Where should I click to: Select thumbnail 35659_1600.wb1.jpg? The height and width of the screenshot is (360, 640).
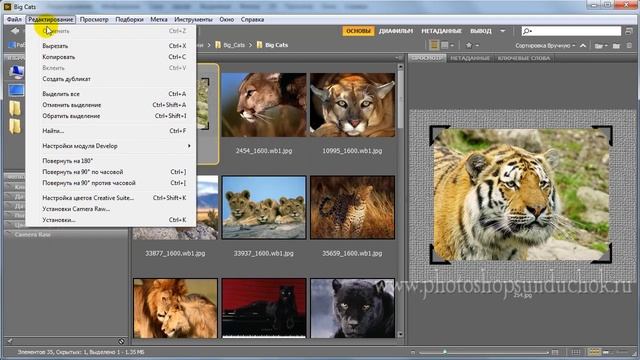[352, 207]
